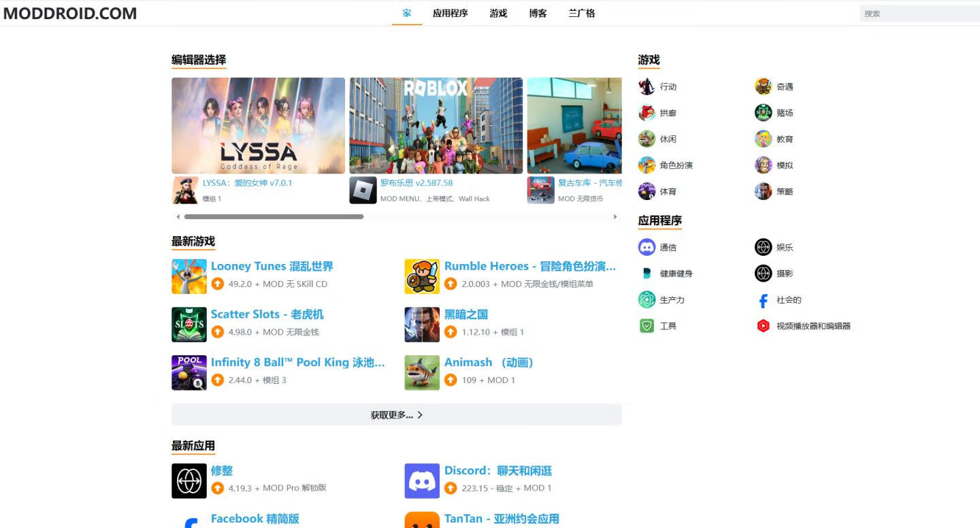Click the Discord app icon
The width and height of the screenshot is (980, 528).
coord(422,481)
